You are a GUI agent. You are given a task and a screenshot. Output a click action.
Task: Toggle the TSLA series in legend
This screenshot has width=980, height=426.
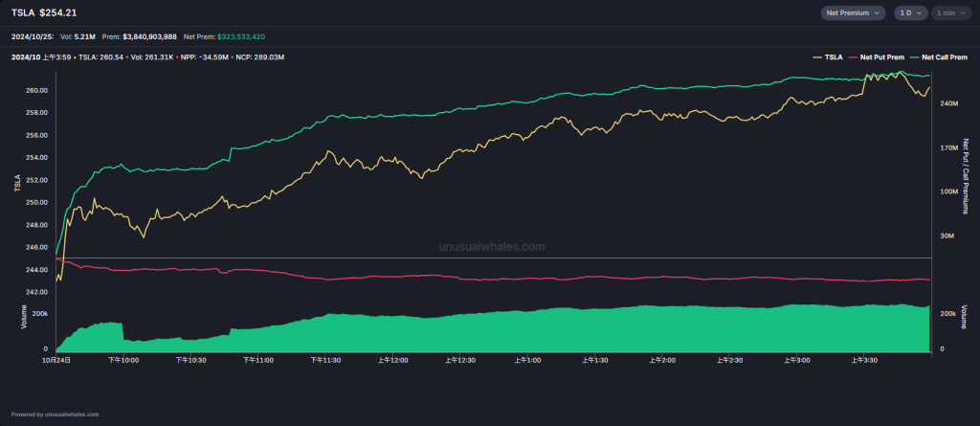(827, 57)
